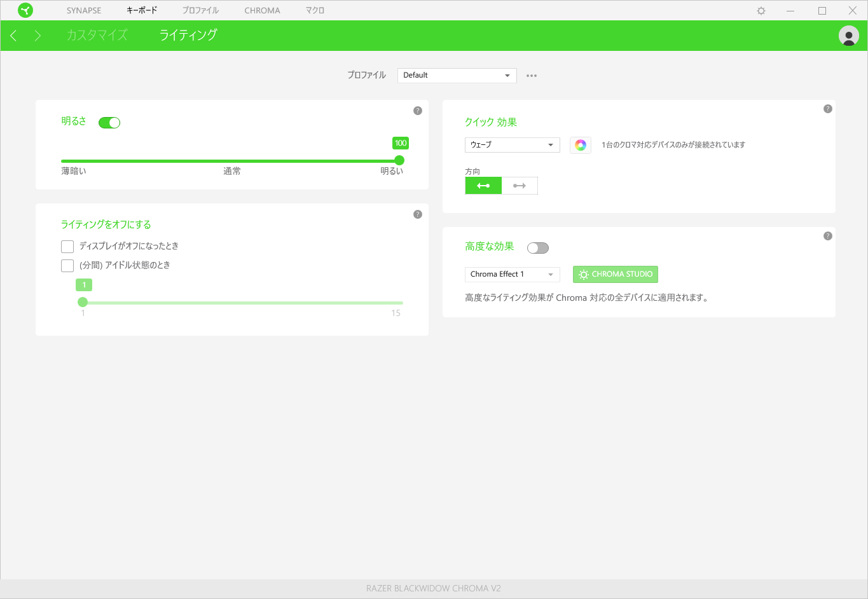This screenshot has height=599, width=868.
Task: Click the 1台のクロマ対応デバイスのみ message
Action: point(673,145)
